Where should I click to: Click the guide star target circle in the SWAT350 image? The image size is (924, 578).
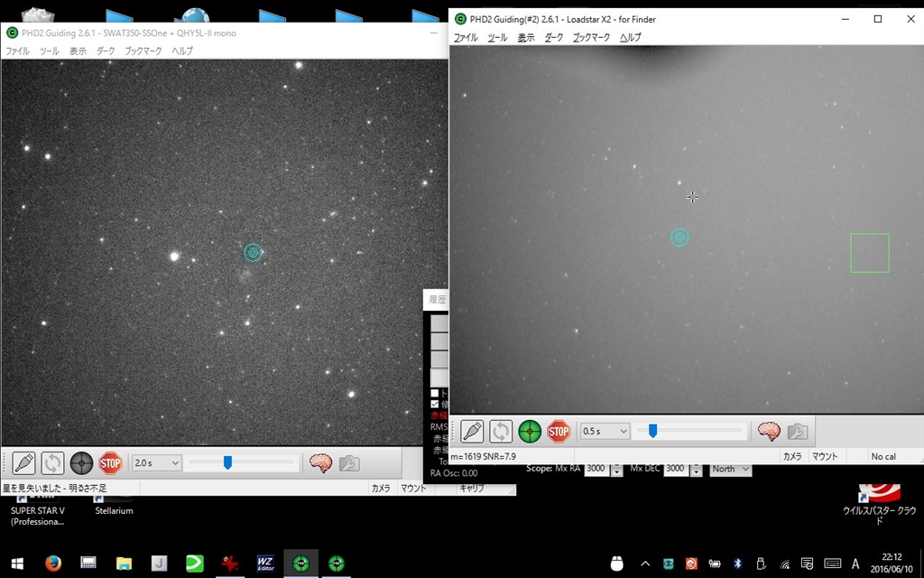[253, 253]
